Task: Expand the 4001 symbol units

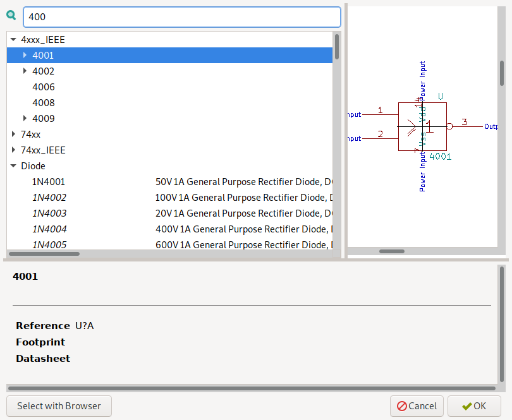Action: 25,56
